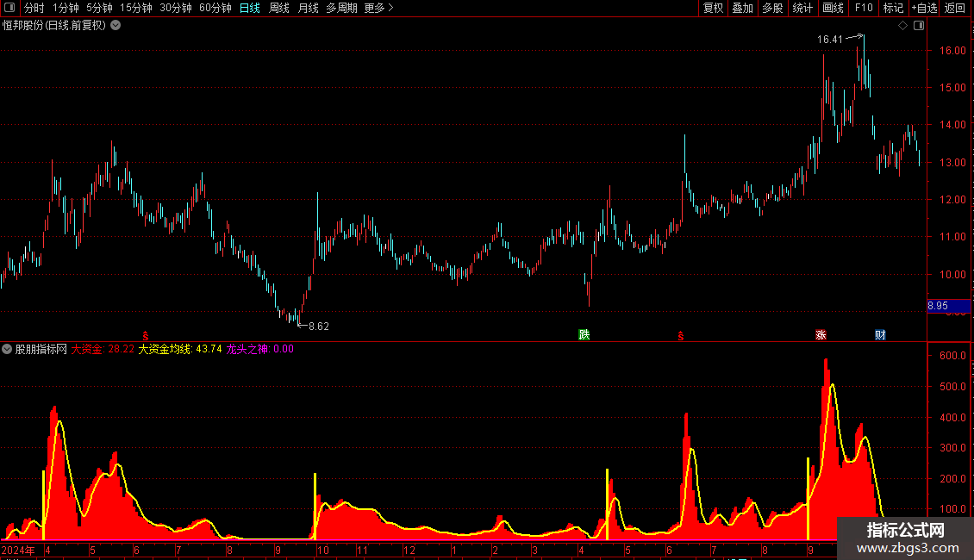Click the red S marker near June 2025

tap(681, 336)
